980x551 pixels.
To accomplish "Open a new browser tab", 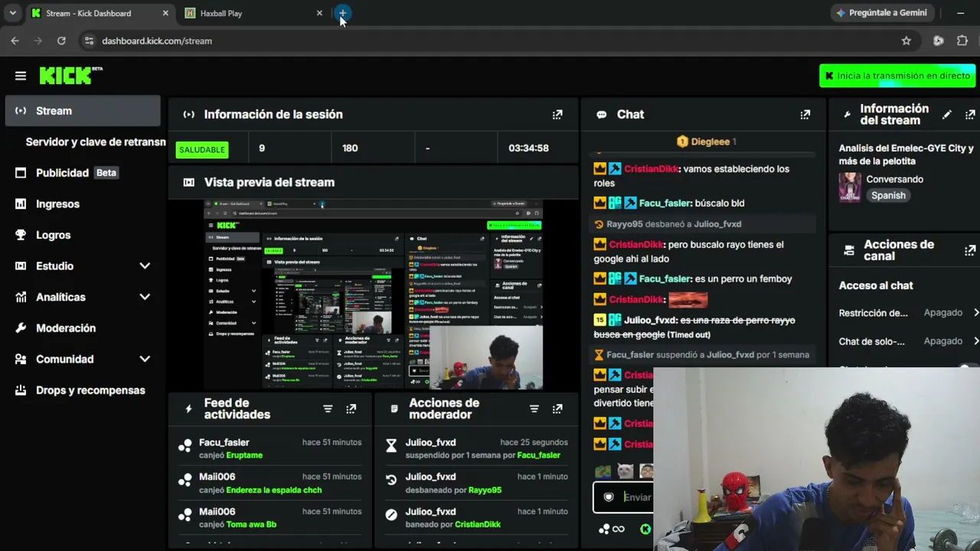I will pos(342,13).
